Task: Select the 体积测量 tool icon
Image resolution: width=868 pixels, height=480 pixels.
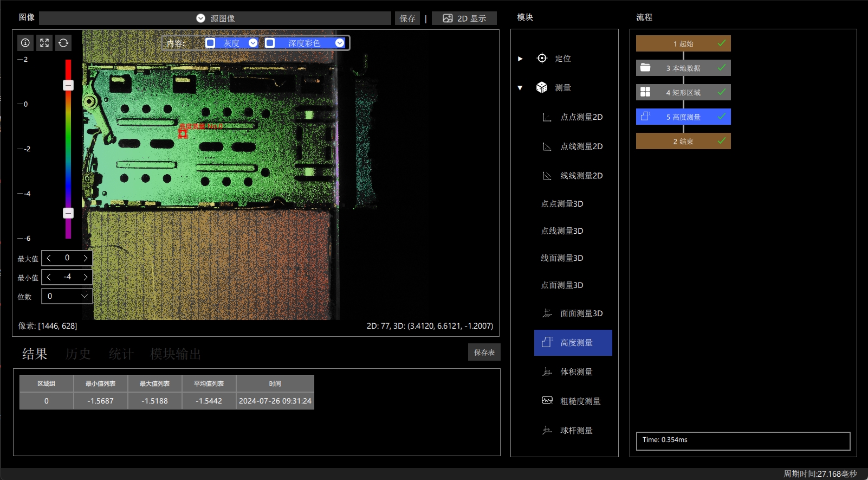Action: point(547,372)
